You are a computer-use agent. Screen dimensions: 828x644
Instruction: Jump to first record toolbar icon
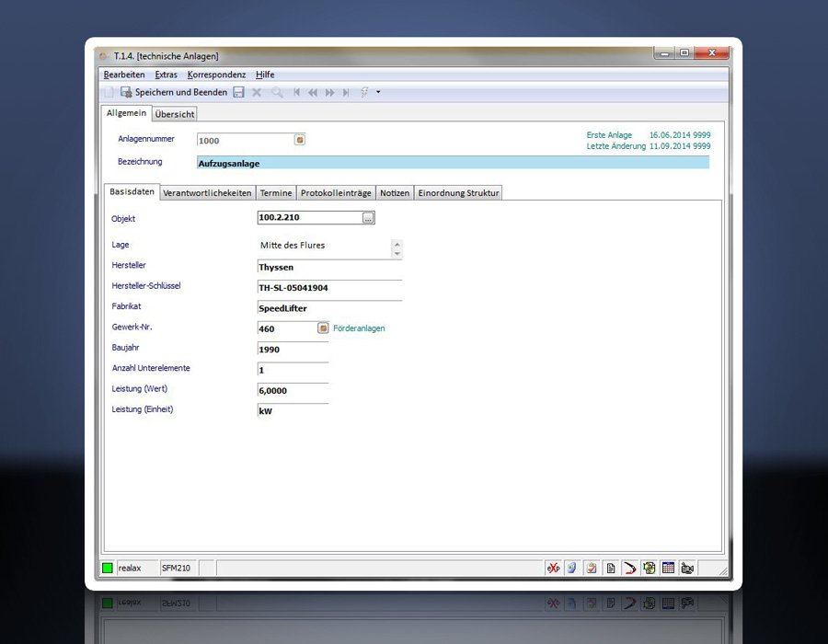coord(297,92)
